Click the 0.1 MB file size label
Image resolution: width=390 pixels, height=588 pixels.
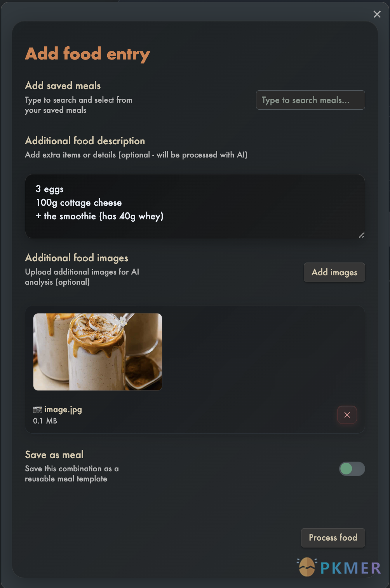pyautogui.click(x=45, y=421)
